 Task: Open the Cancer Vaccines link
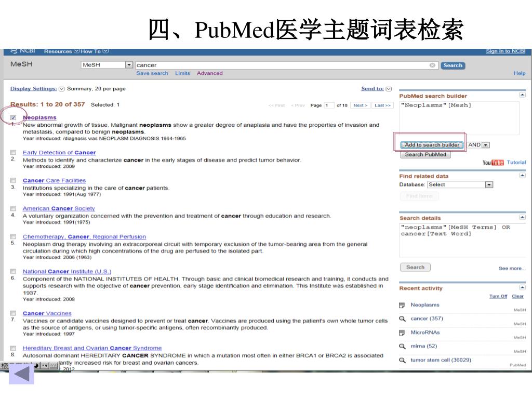coord(47,313)
